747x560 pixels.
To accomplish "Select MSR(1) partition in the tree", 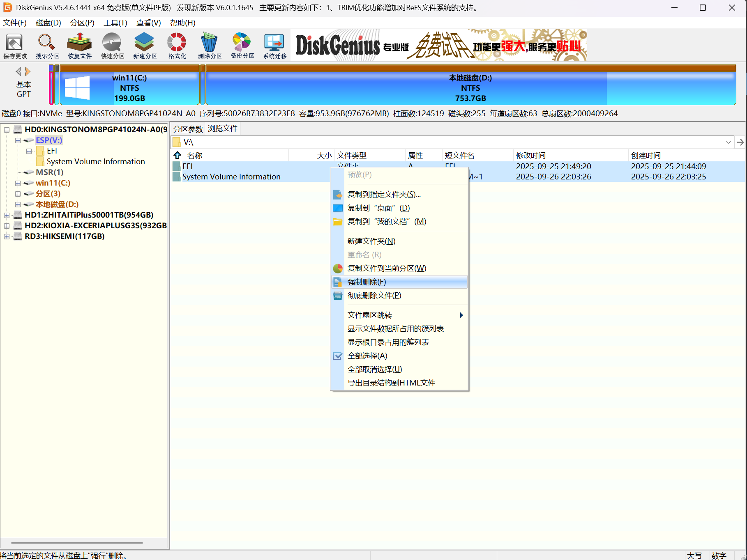I will click(x=49, y=172).
